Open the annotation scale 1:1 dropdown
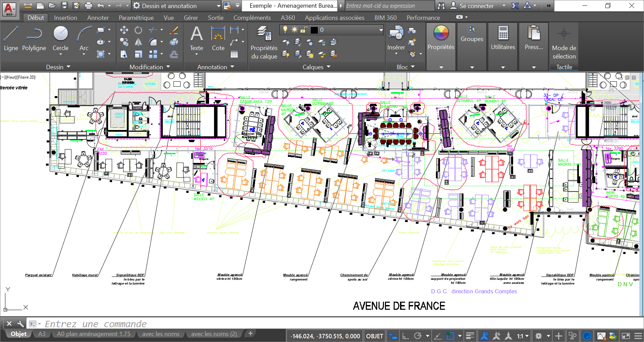 (x=523, y=336)
